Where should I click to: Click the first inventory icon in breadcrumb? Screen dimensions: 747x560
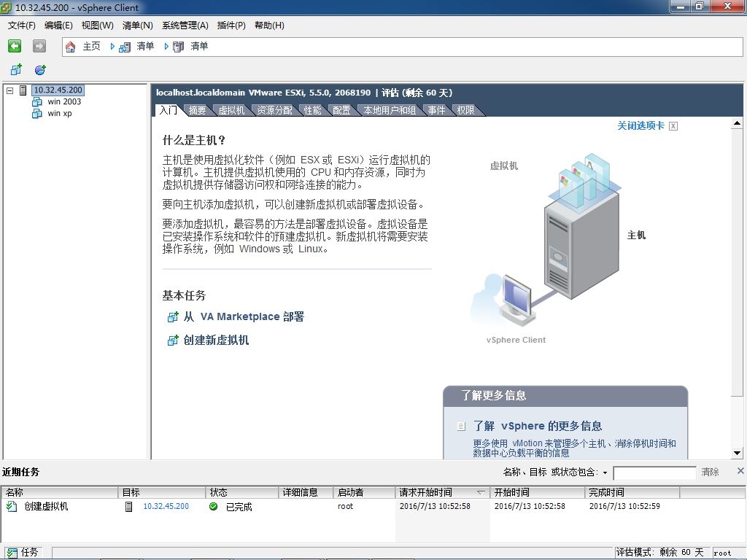pyautogui.click(x=125, y=47)
